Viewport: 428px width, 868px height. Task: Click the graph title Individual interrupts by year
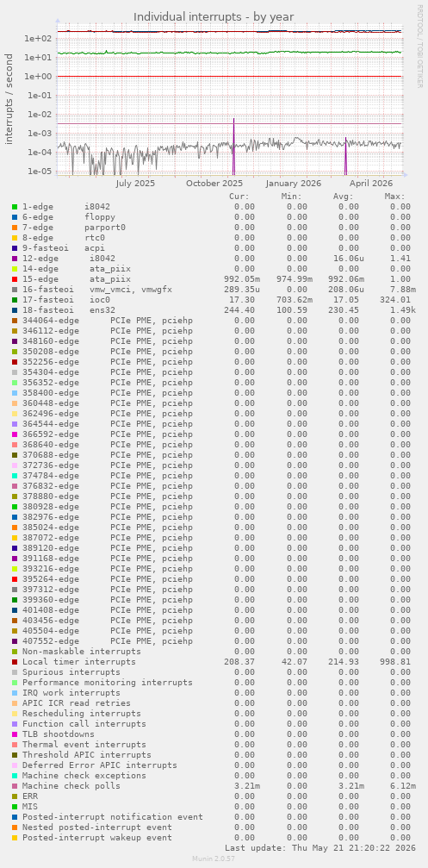tap(214, 16)
